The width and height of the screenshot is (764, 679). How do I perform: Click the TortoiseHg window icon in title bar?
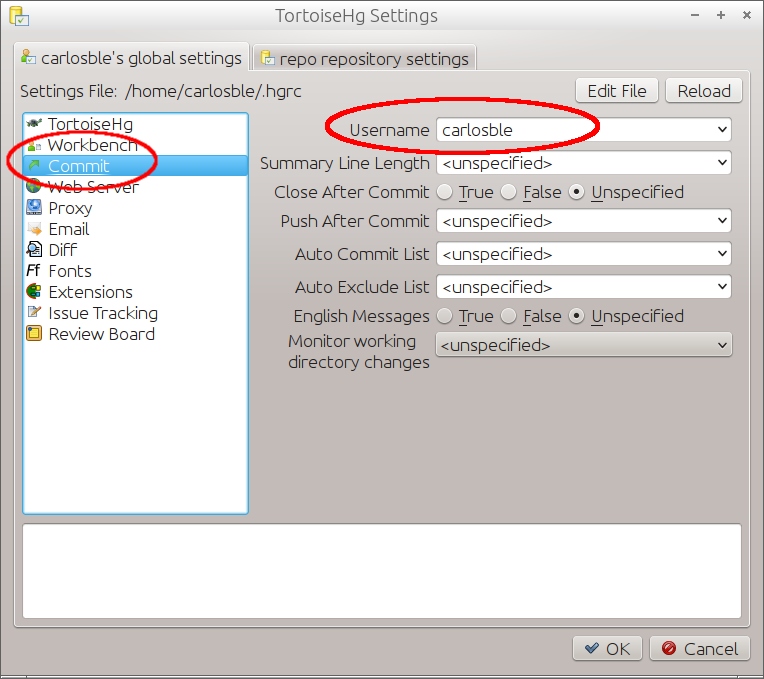click(19, 16)
